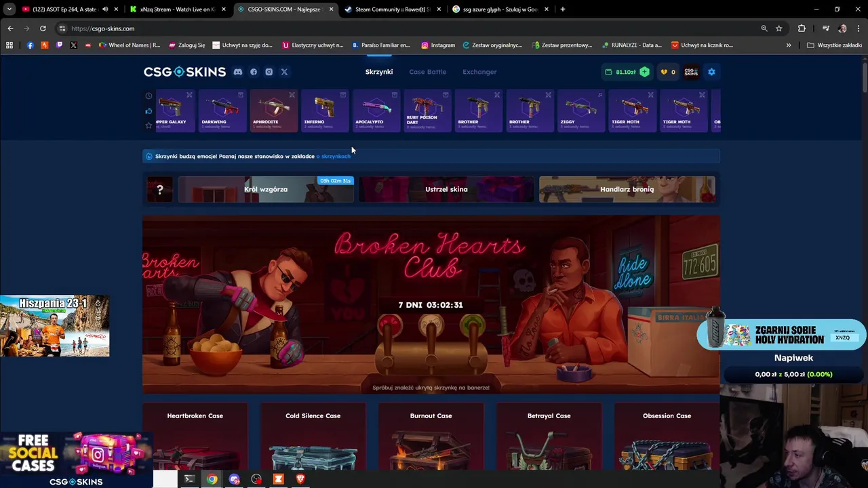Select the Darkwing drop card
Screen dimensions: 868x488
pos(222,110)
